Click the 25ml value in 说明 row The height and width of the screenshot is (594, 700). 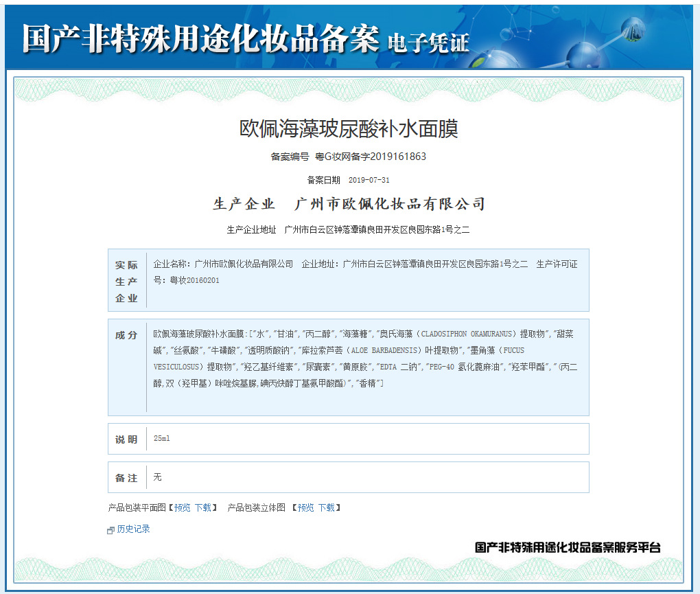[x=162, y=439]
